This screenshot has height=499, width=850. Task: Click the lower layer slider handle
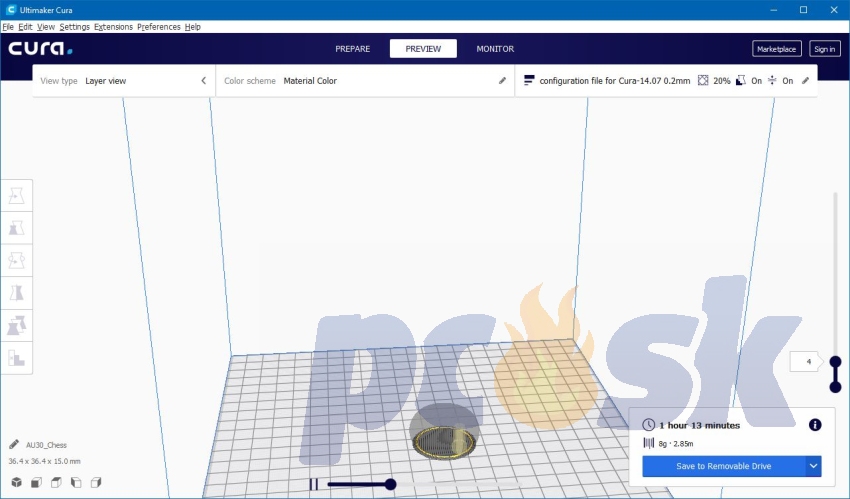(x=835, y=387)
